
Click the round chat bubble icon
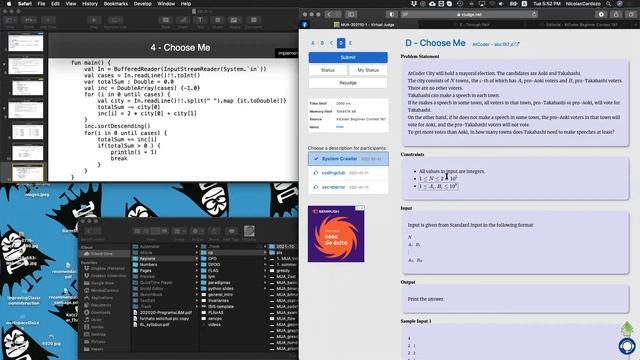(627, 346)
